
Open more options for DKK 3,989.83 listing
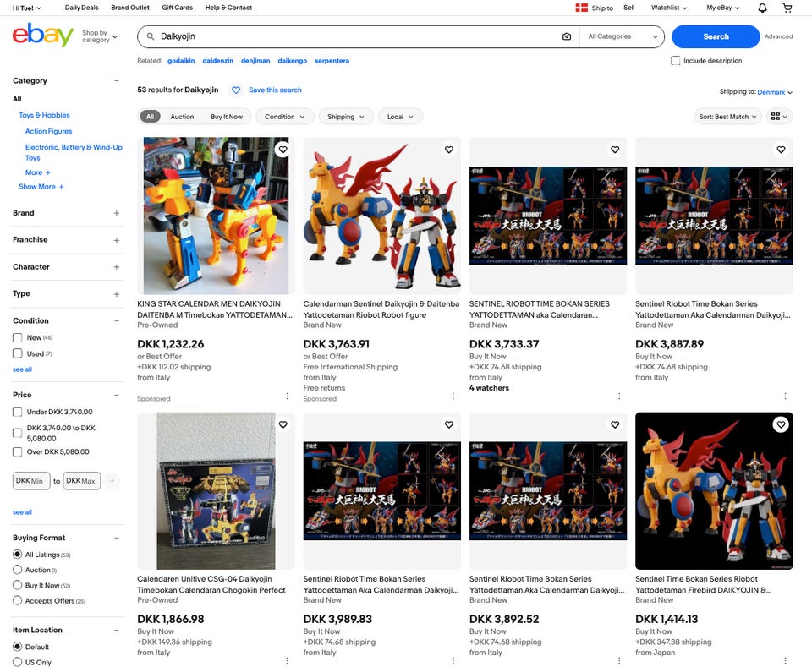click(x=453, y=661)
